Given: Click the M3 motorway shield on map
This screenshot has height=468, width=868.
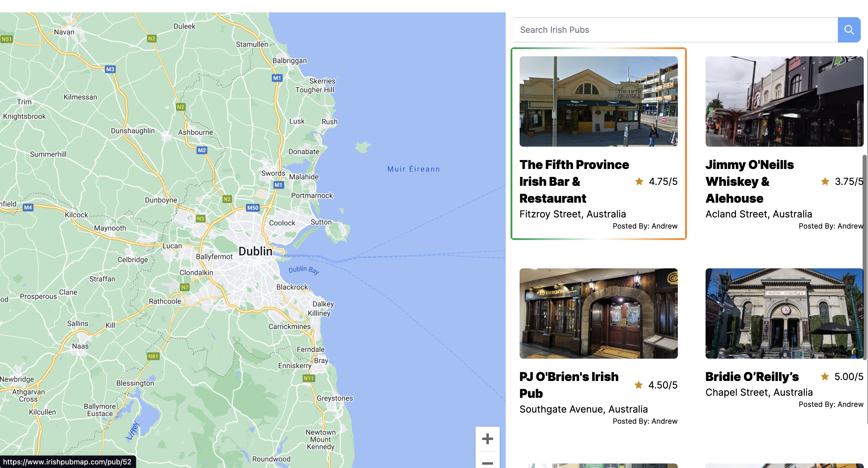Looking at the screenshot, I should pyautogui.click(x=110, y=69).
